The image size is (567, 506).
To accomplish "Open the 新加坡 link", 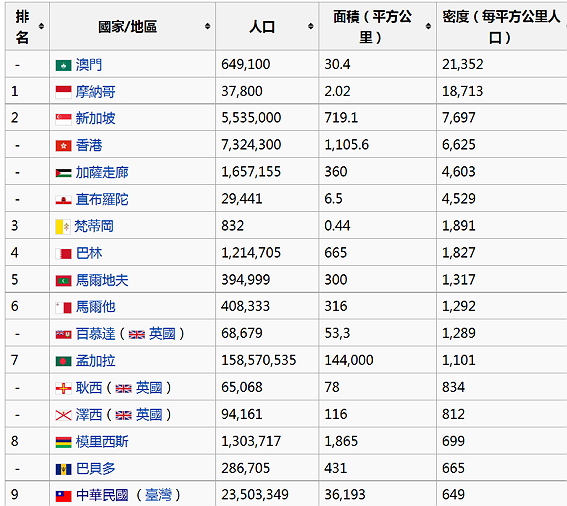I will point(95,119).
